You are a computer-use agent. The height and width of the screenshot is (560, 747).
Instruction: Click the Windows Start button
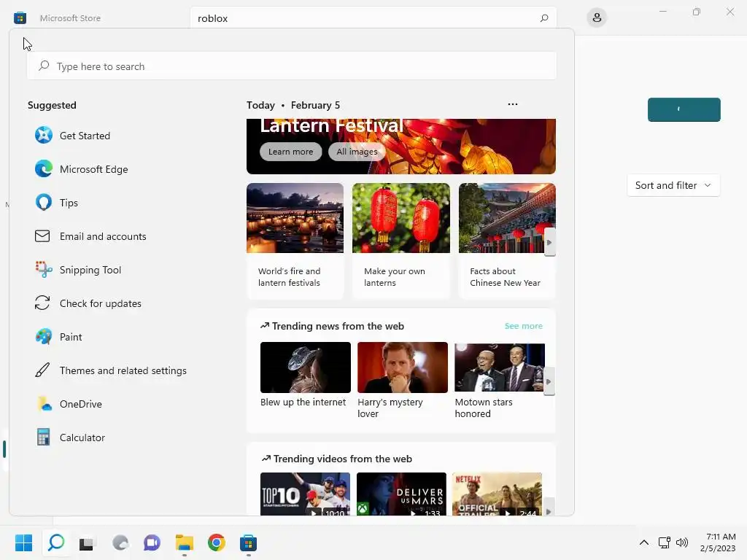click(23, 542)
